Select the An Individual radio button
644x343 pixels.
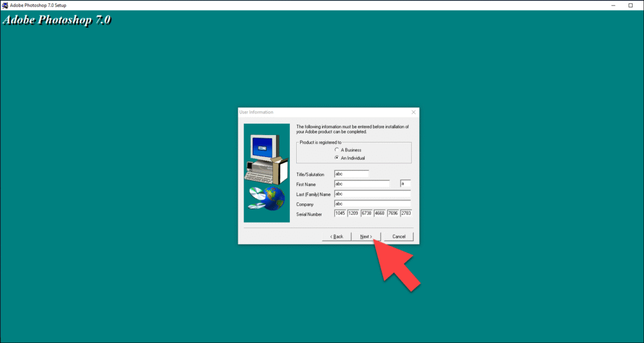click(x=337, y=158)
